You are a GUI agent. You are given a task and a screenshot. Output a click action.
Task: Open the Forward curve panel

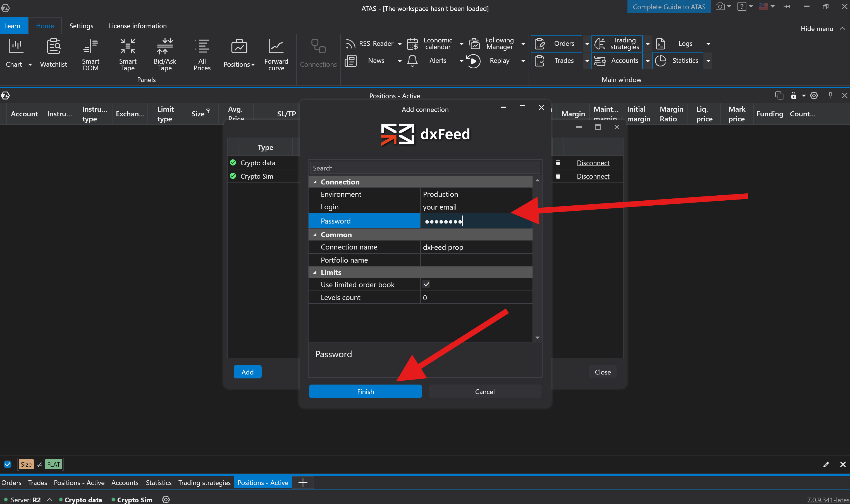(276, 54)
